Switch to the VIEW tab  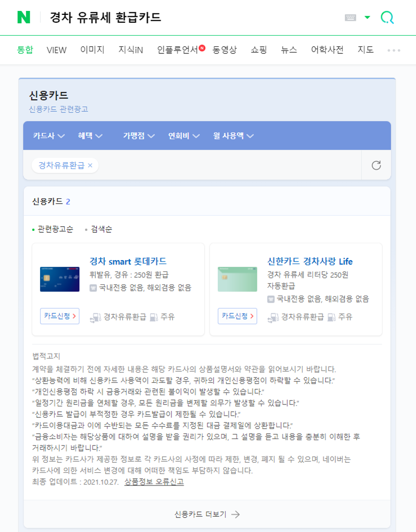click(x=57, y=50)
